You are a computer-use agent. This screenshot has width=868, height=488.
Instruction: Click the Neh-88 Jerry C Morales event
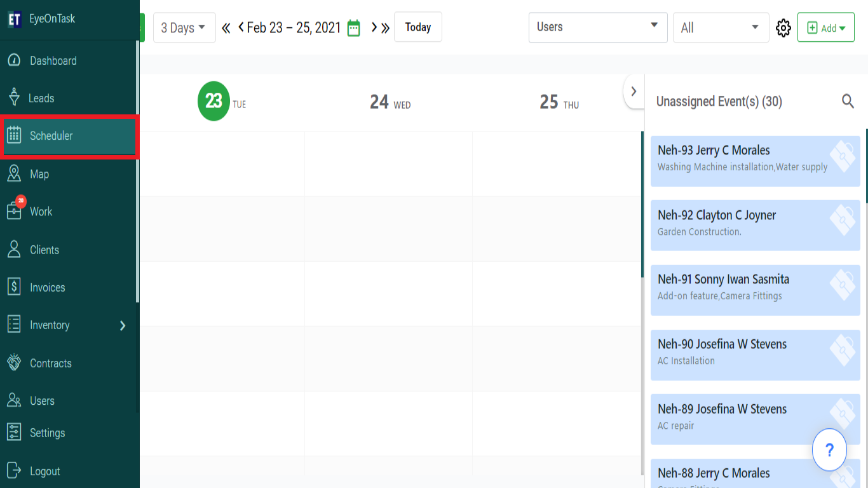[x=756, y=473]
